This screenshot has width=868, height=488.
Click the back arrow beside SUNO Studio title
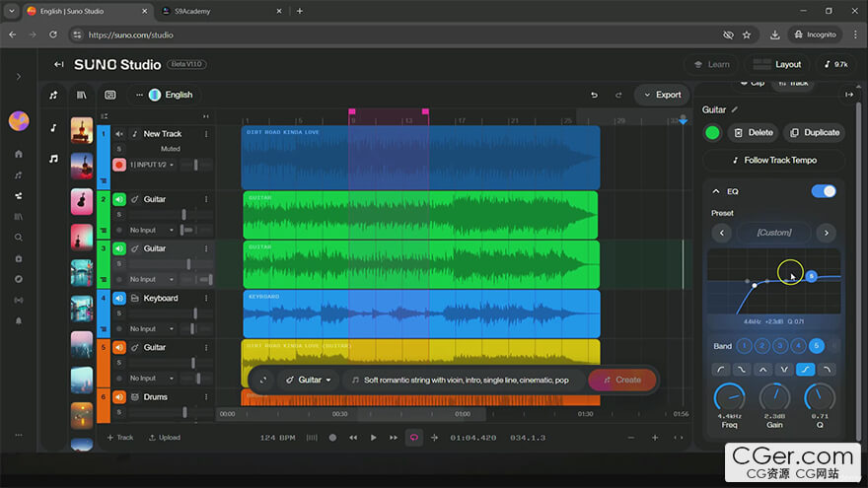pos(58,64)
